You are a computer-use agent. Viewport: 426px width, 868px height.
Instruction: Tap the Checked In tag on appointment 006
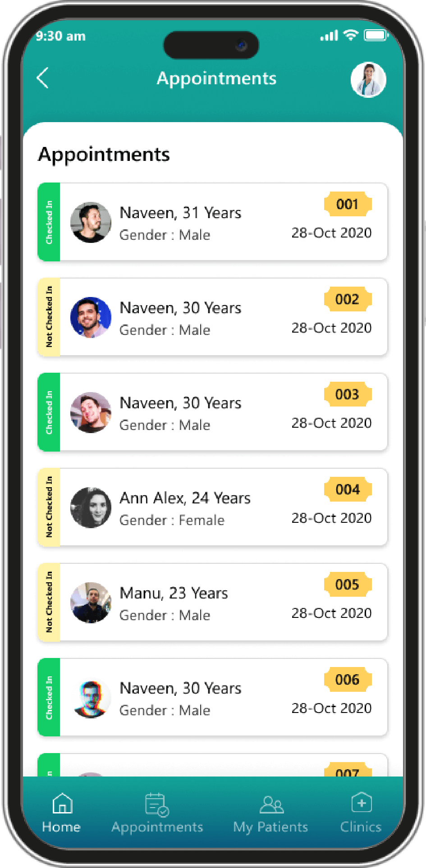click(x=49, y=698)
